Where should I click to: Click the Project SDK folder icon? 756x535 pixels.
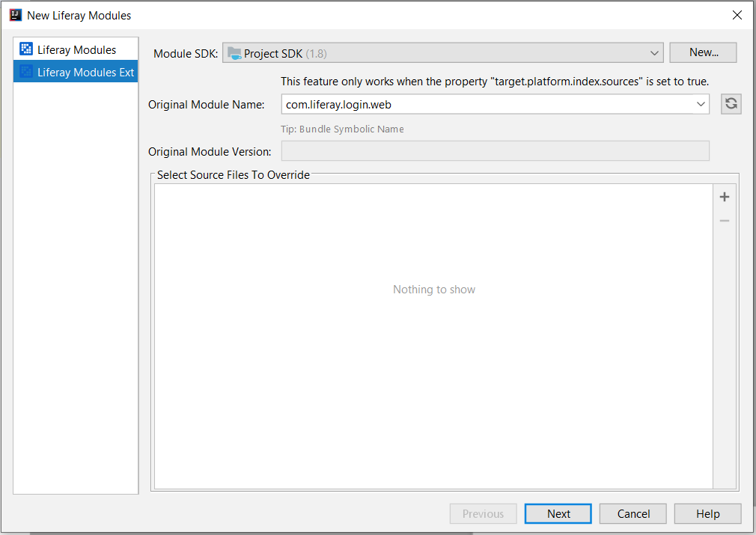point(234,53)
